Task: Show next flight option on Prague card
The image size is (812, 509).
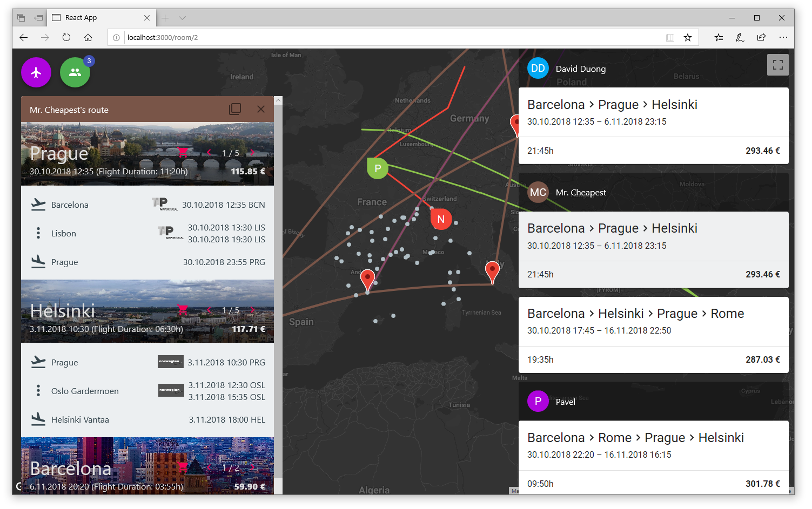Action: (252, 153)
